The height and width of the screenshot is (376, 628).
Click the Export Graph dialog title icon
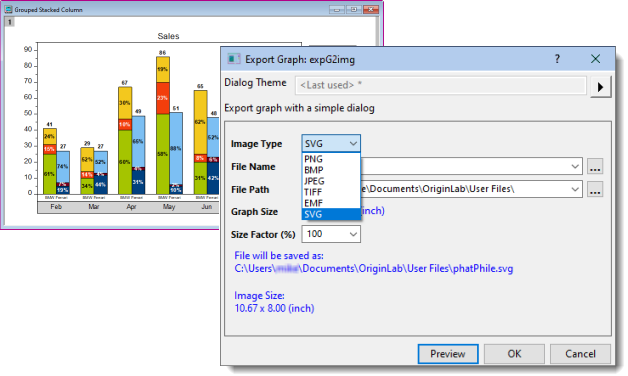(x=233, y=59)
